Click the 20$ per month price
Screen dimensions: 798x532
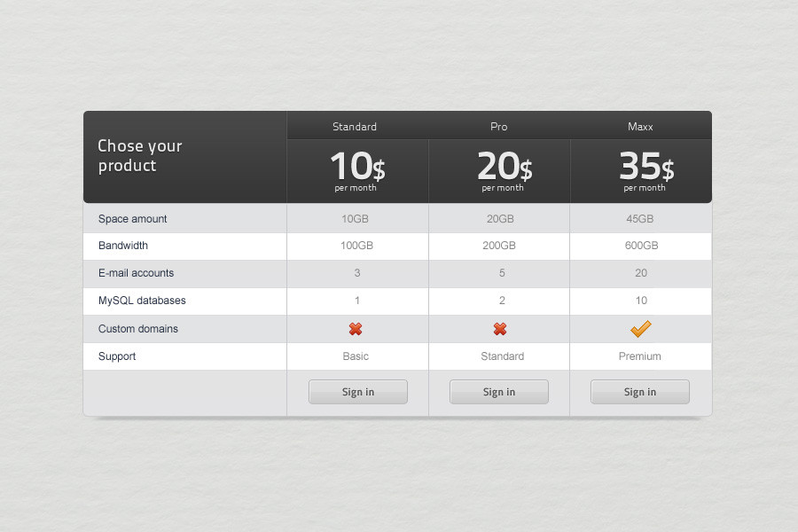click(x=505, y=171)
